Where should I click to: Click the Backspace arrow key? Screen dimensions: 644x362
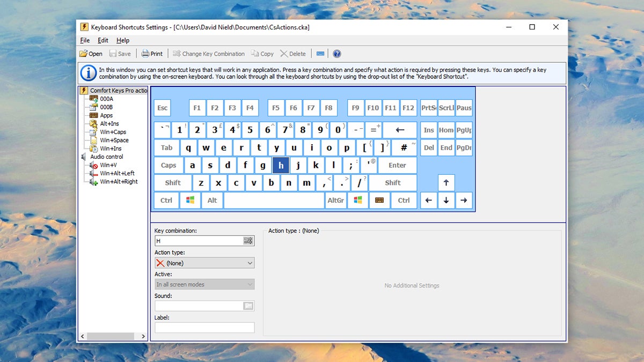tap(400, 130)
